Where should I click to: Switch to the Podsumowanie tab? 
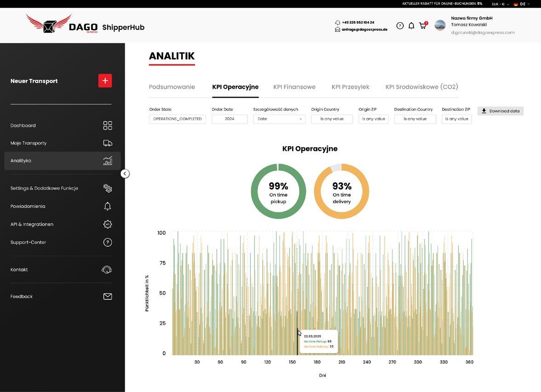pyautogui.click(x=172, y=87)
